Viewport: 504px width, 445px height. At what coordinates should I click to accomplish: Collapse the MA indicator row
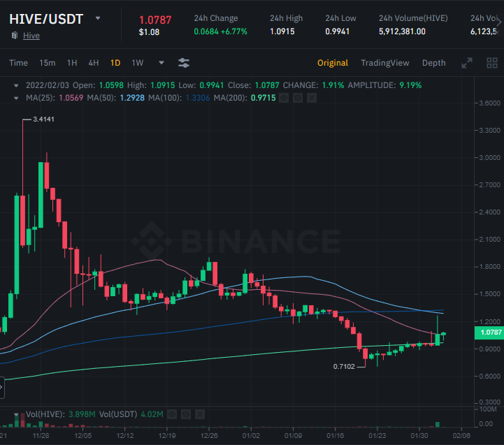click(x=16, y=98)
